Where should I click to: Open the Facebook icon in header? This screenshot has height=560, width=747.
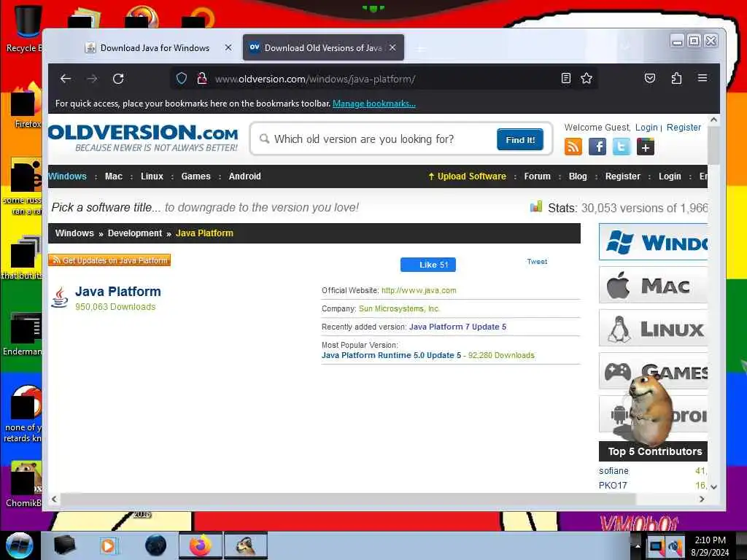(x=597, y=147)
